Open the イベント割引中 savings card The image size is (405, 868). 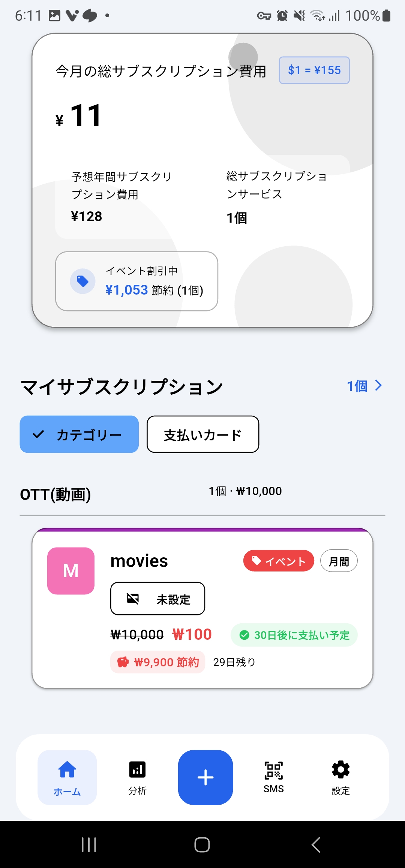[x=136, y=281]
